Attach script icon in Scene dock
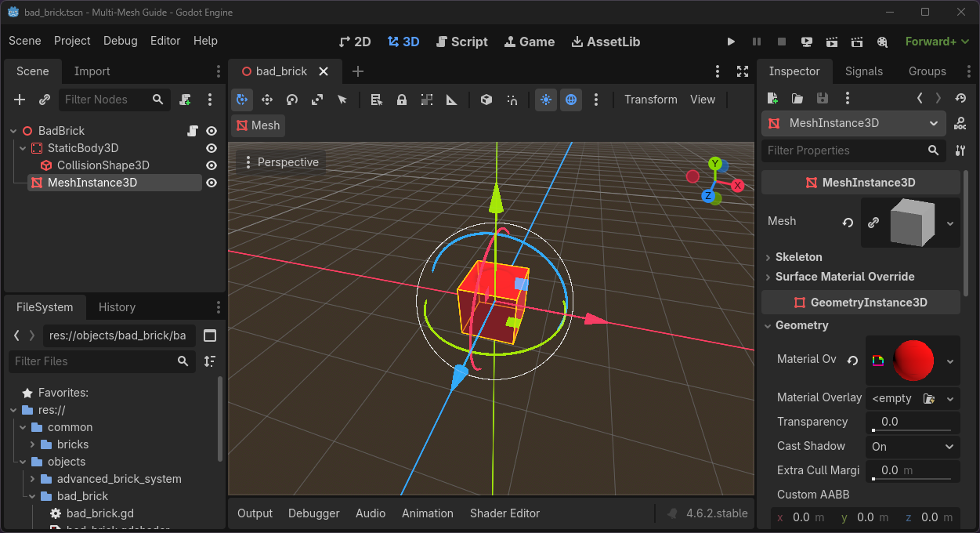This screenshot has height=533, width=980. click(x=185, y=100)
